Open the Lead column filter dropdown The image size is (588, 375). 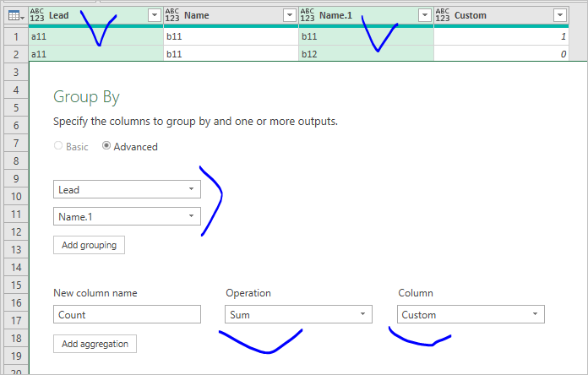click(154, 15)
